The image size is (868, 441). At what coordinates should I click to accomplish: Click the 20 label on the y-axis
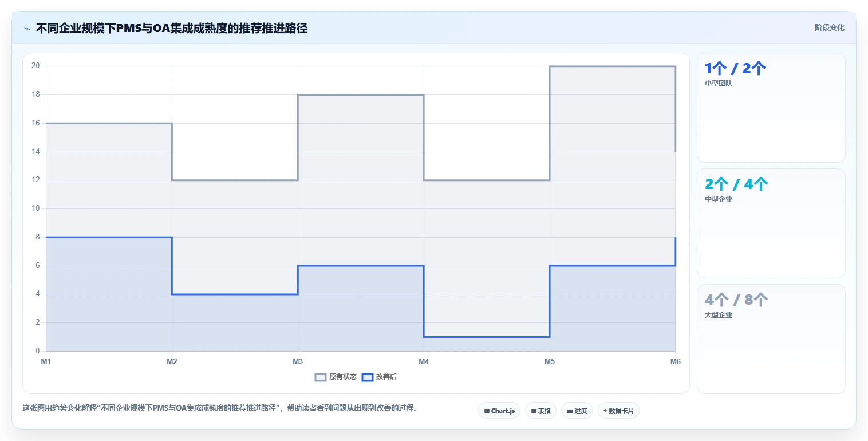[35, 66]
